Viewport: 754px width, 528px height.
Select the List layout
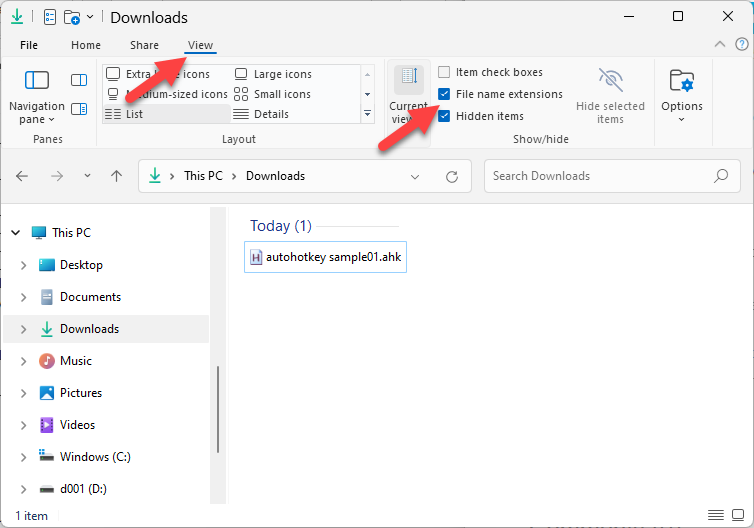tap(167, 114)
